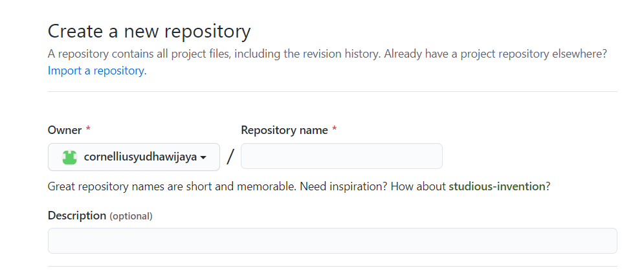Click the Create a new repository heading
This screenshot has height=277, width=644.
click(x=149, y=31)
